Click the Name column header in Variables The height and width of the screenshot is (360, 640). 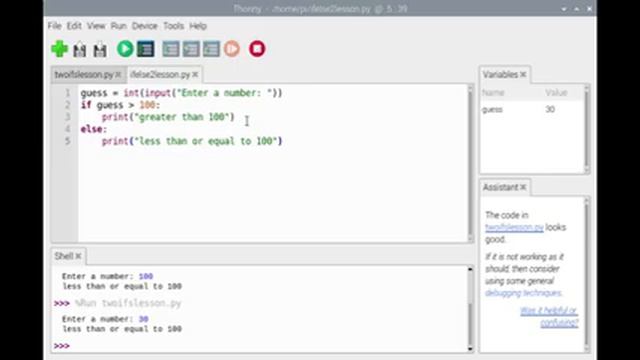click(x=493, y=93)
